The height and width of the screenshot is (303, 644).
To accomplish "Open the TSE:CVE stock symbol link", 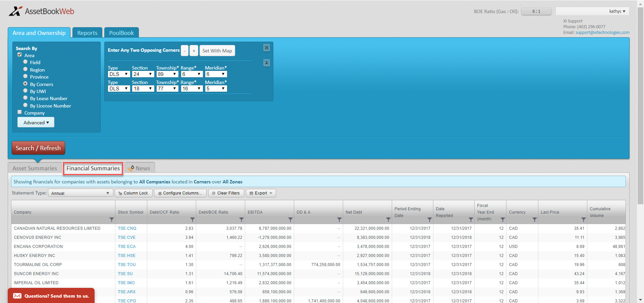I will click(127, 237).
